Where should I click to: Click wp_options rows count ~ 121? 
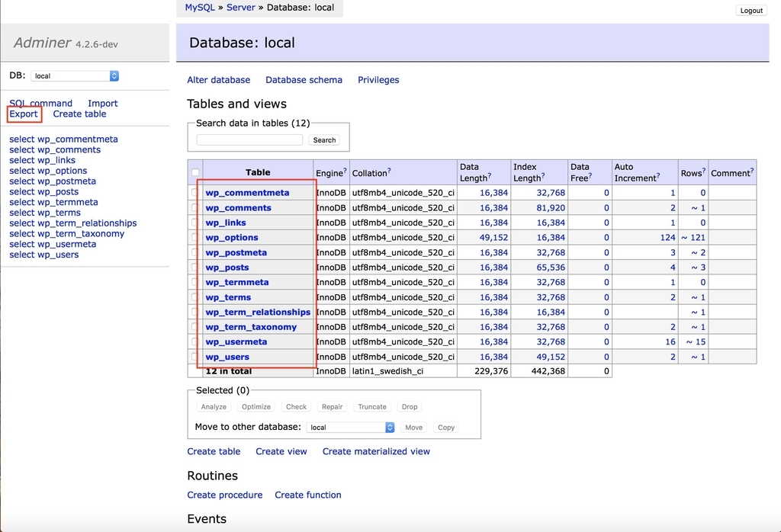coord(693,237)
